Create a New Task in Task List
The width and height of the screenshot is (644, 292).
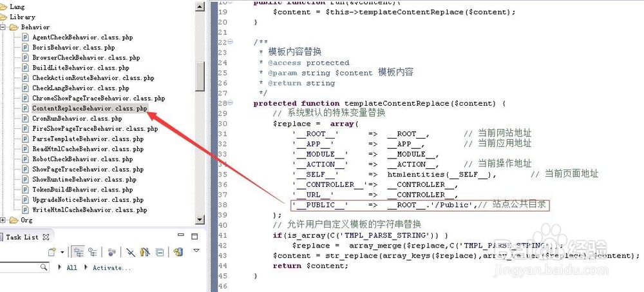click(52, 252)
